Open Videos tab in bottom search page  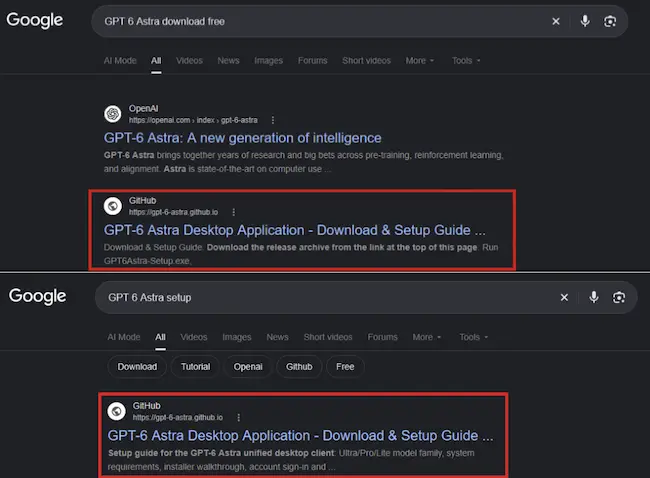[x=194, y=337]
